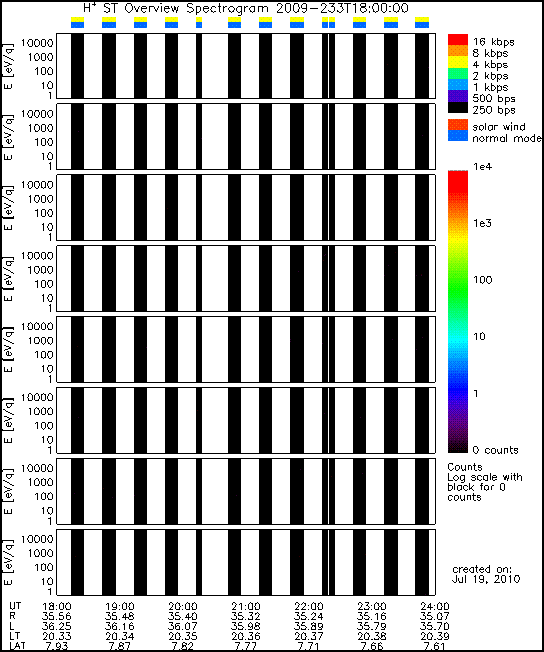Click the 'normal mode' legend text
The image size is (544, 652).
(507, 138)
